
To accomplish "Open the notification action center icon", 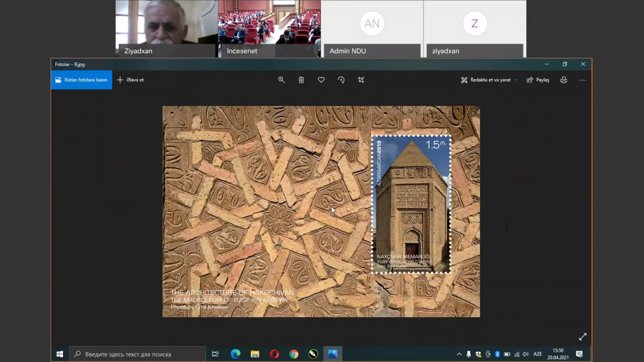I will pos(580,354).
